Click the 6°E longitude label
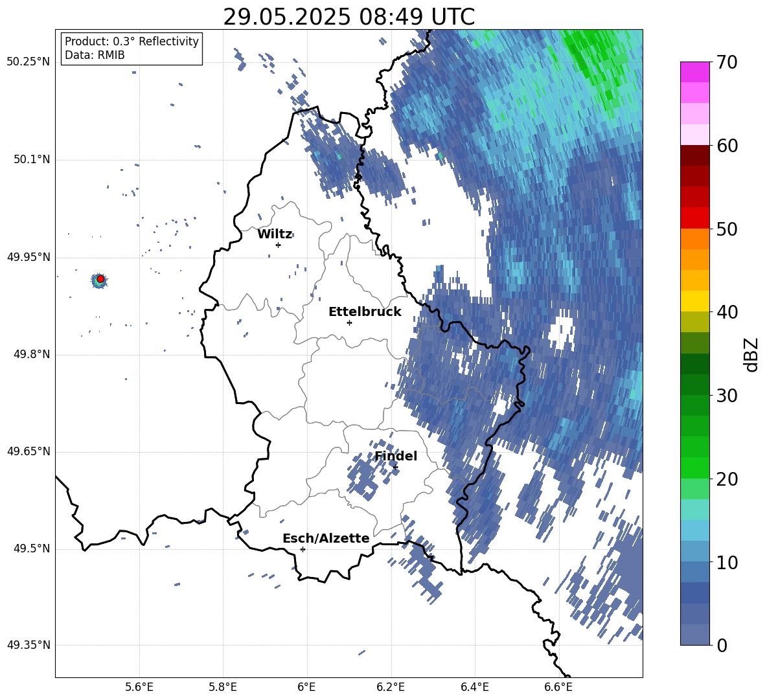Screen dimensions: 767x700 (x=306, y=687)
